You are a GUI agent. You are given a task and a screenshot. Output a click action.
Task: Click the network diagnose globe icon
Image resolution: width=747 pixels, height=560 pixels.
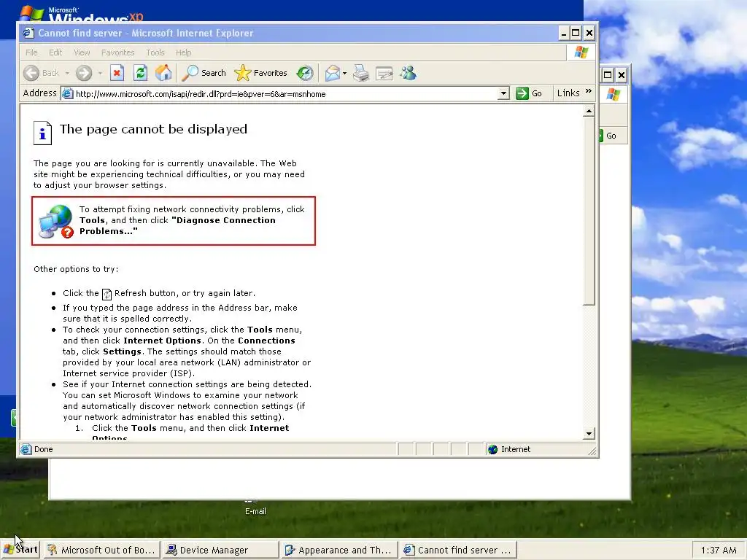pyautogui.click(x=56, y=221)
